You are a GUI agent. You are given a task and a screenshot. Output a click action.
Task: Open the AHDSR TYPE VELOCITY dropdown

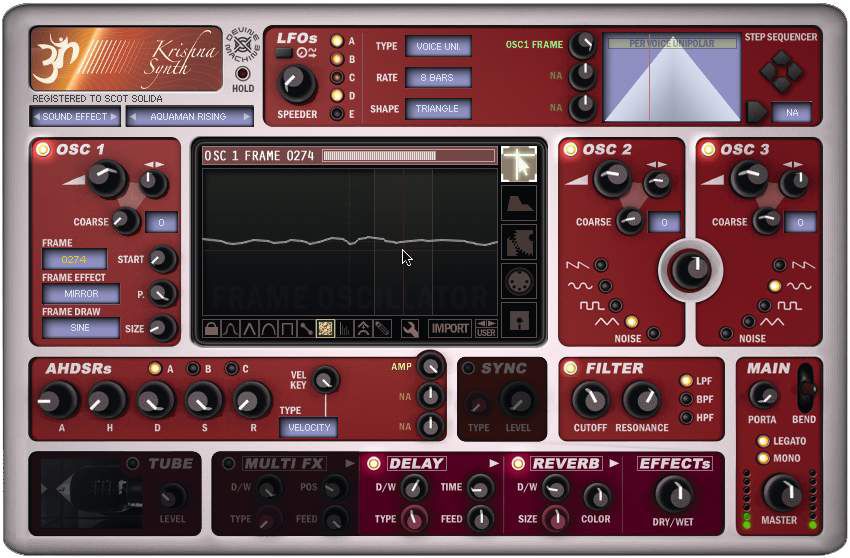click(x=308, y=427)
